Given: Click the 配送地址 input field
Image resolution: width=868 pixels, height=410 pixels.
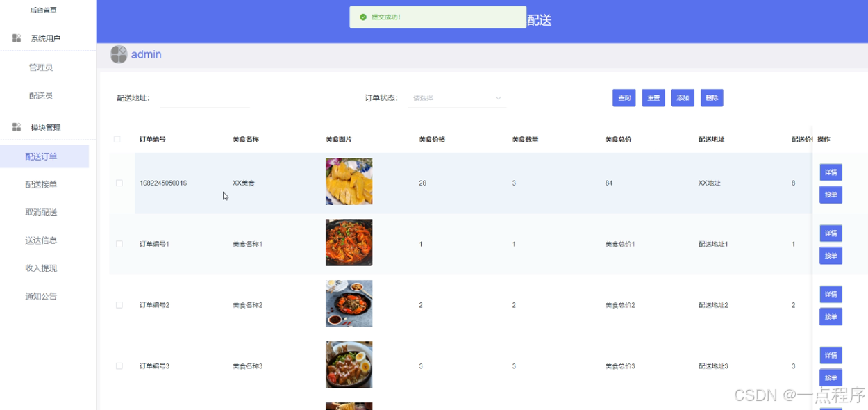Looking at the screenshot, I should [204, 98].
